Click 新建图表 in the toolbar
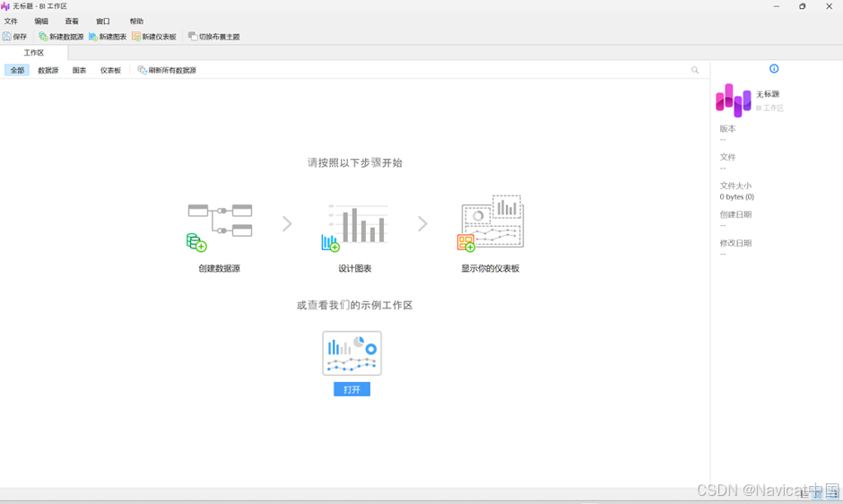843x504 pixels. point(108,37)
